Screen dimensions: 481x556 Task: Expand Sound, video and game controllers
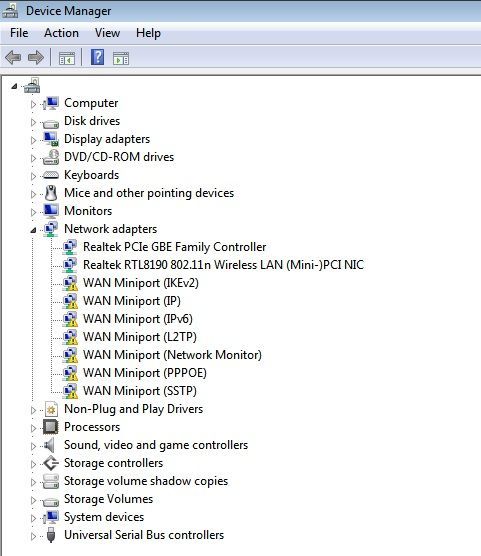tap(33, 446)
